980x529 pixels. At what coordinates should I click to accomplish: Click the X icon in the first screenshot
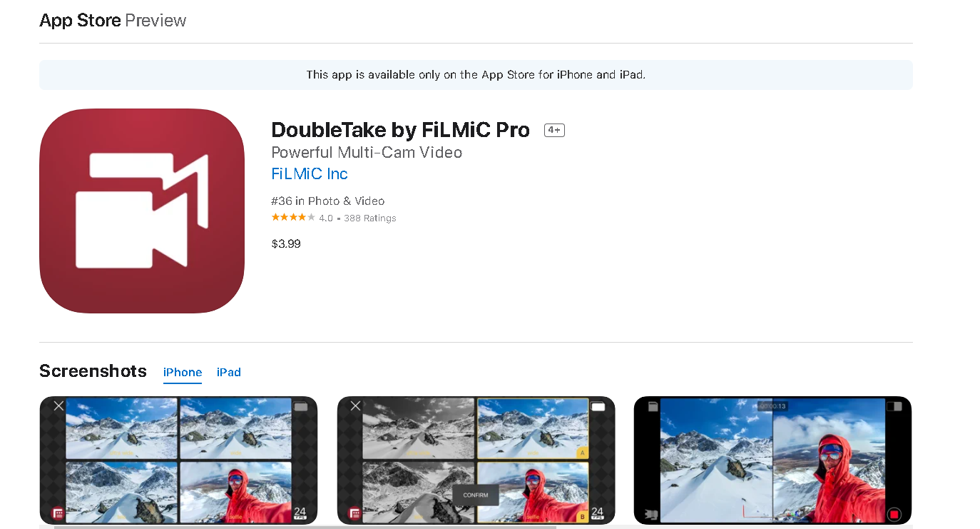pyautogui.click(x=58, y=405)
